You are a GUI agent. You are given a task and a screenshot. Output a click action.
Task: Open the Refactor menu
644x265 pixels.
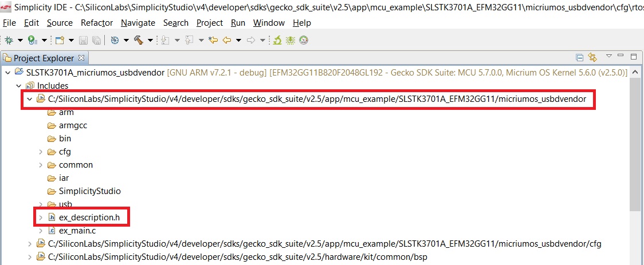(97, 23)
